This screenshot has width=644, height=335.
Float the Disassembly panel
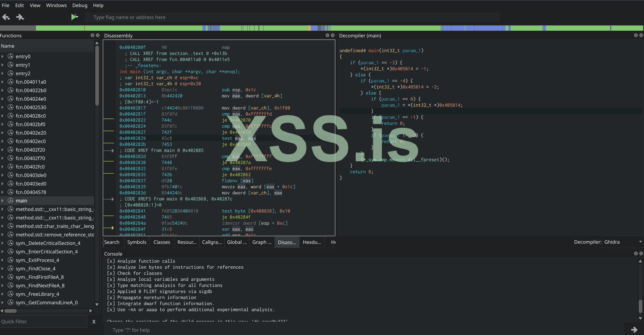point(327,36)
